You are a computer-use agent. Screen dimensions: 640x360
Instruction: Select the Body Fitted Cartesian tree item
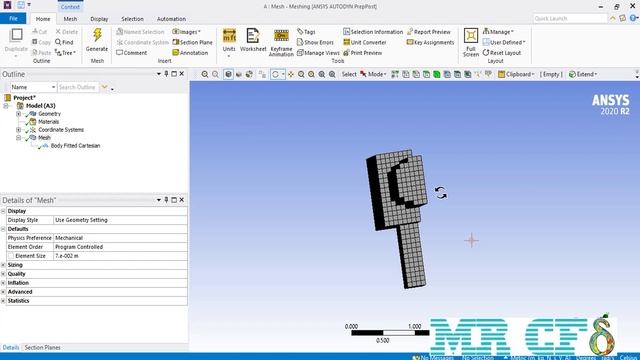click(x=76, y=146)
